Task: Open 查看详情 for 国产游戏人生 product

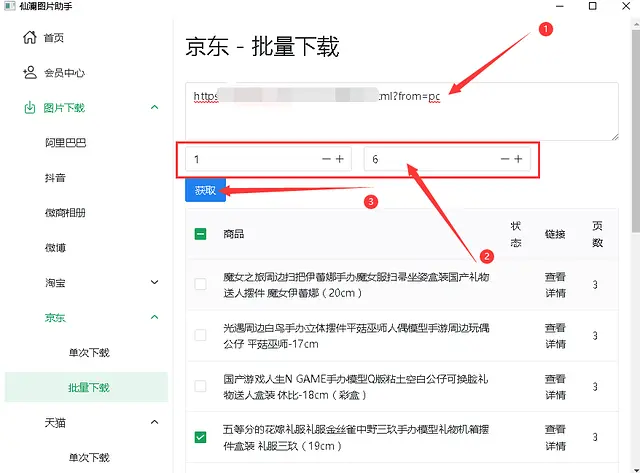Action: coord(555,387)
